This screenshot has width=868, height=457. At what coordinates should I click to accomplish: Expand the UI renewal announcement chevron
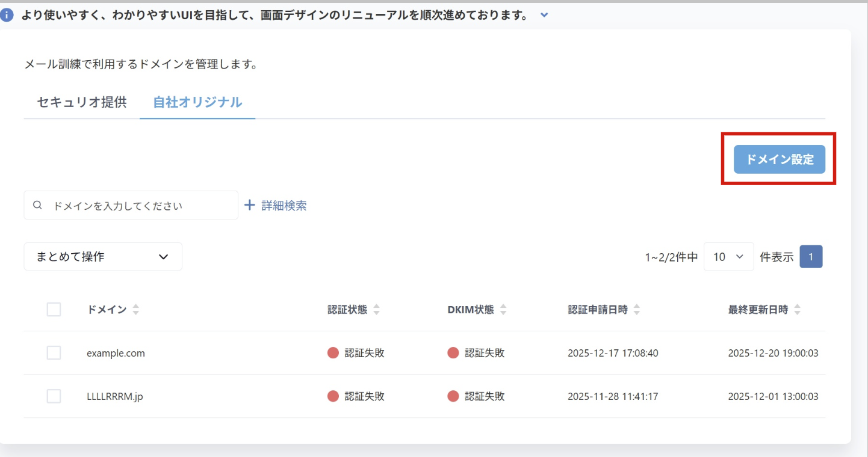(x=544, y=16)
